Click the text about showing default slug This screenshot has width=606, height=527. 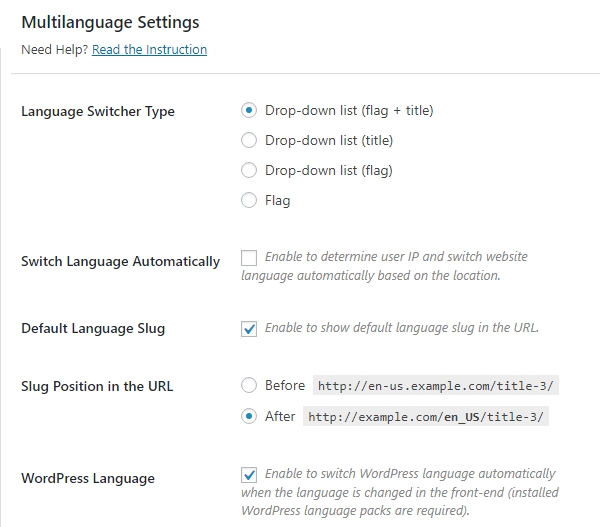[402, 328]
